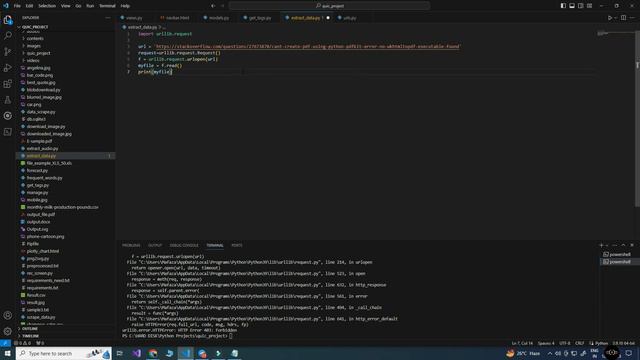
Task: Switch to the Ports panel tab
Action: [237, 245]
